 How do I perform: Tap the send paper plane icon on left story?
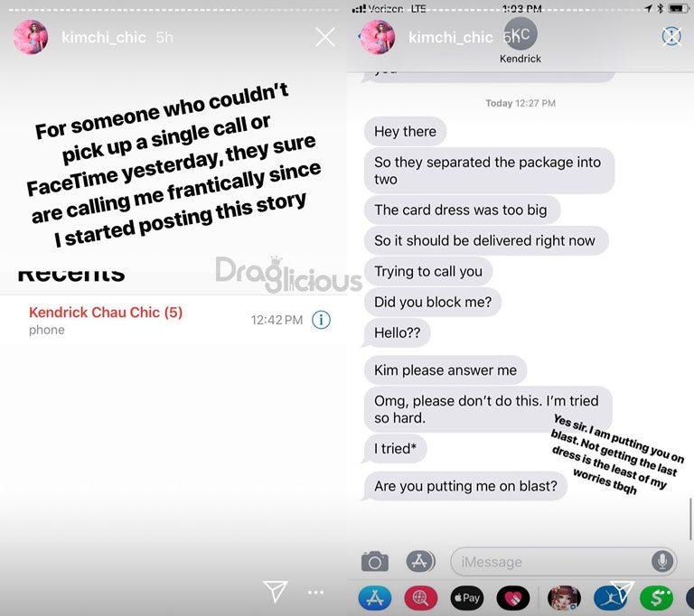(x=276, y=591)
